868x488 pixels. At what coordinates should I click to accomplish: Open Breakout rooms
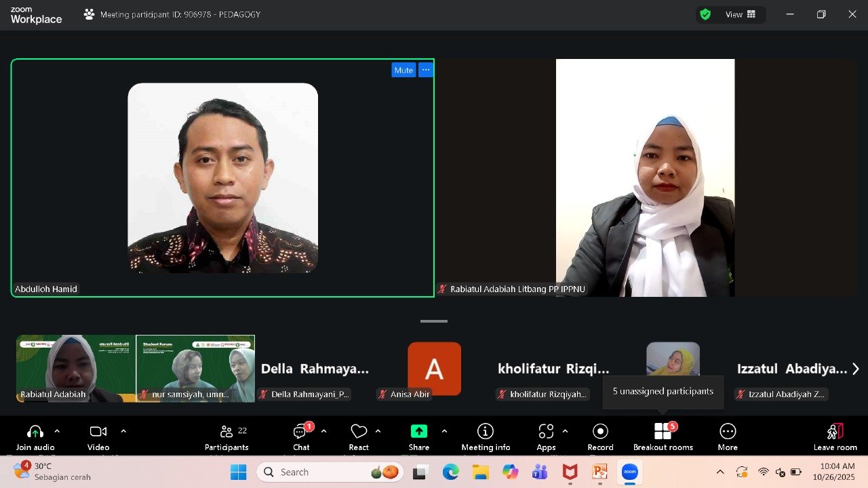point(663,436)
